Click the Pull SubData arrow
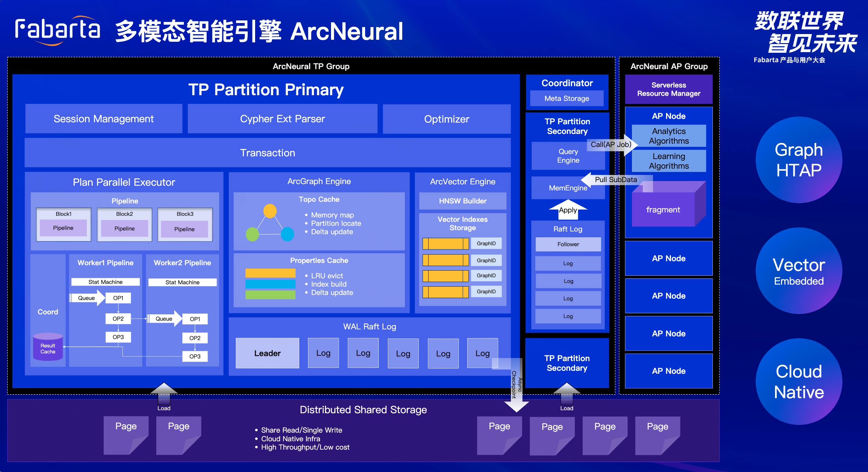 click(x=617, y=179)
